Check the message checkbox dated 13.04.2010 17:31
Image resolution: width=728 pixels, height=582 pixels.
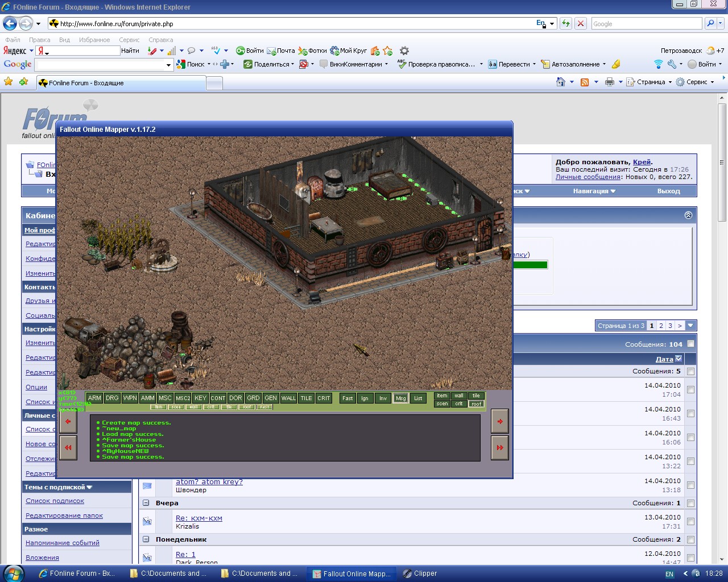click(690, 522)
